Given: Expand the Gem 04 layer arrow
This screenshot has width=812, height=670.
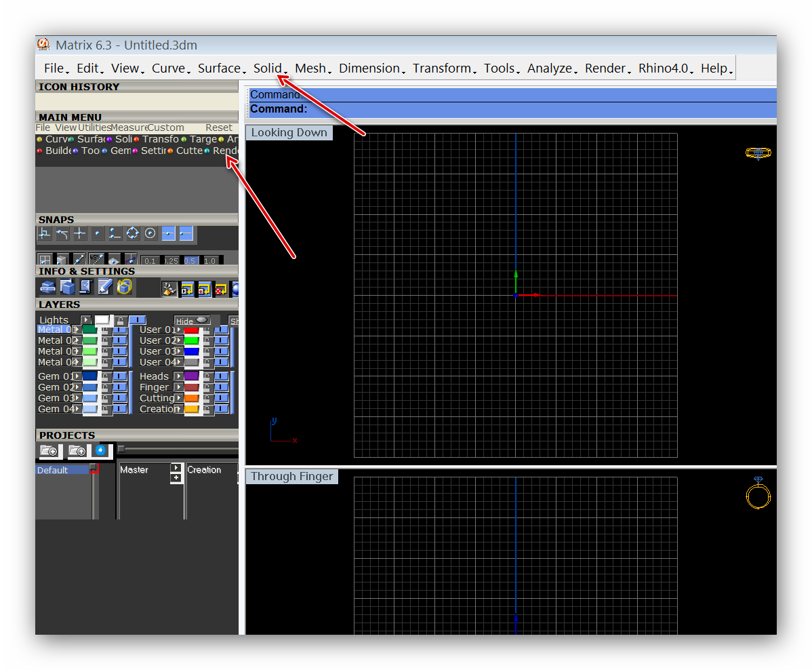Looking at the screenshot, I should pos(76,409).
